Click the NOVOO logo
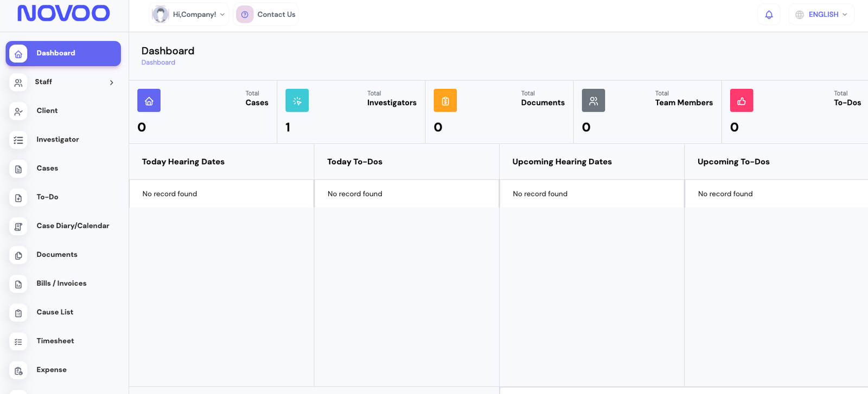Screen dimensions: 868x394 [x=63, y=14]
